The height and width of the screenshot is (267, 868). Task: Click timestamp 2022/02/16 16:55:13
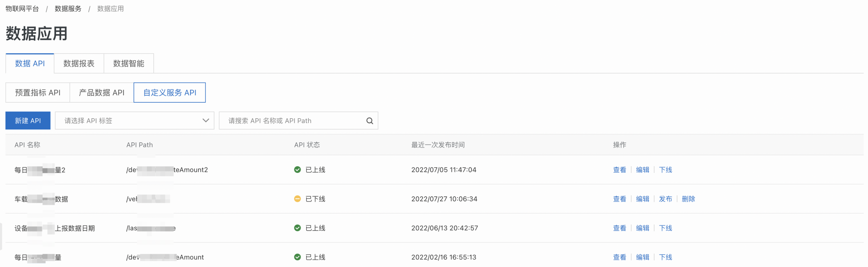[444, 257]
